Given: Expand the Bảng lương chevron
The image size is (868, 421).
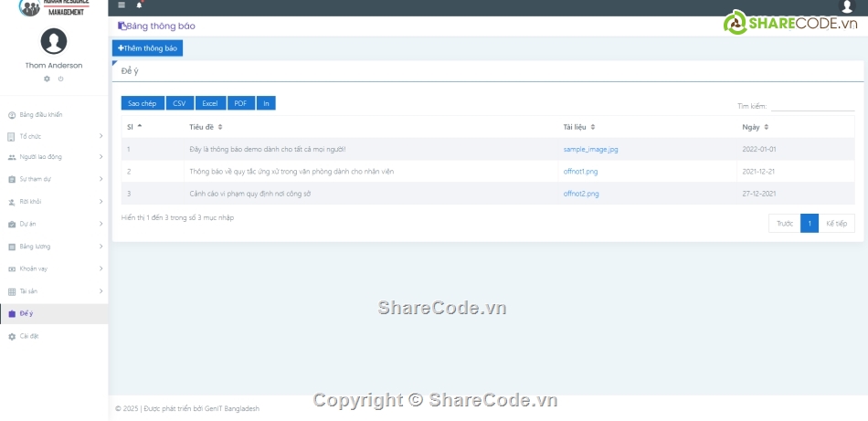Looking at the screenshot, I should pyautogui.click(x=101, y=247).
